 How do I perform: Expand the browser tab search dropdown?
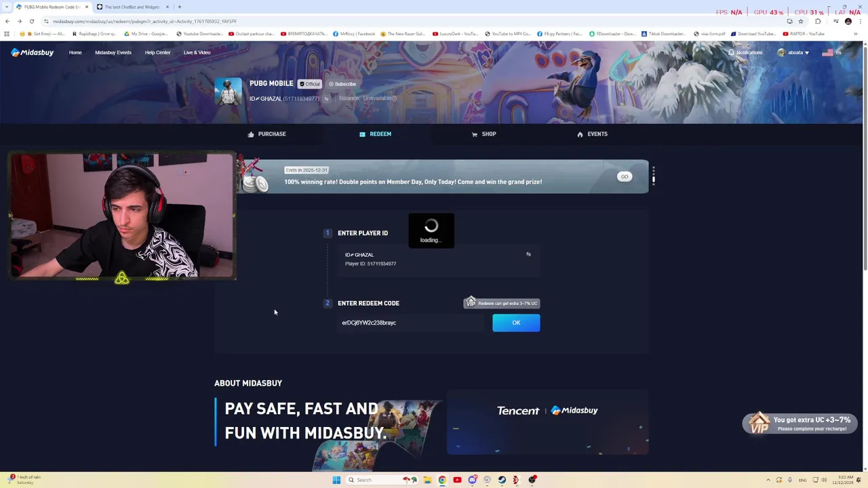pos(7,7)
